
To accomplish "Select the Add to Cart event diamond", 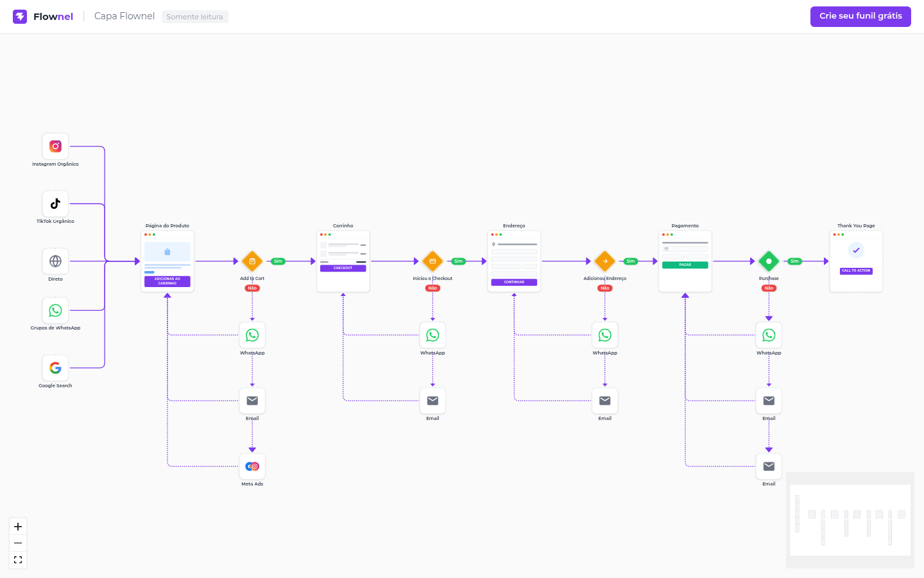I will click(252, 261).
